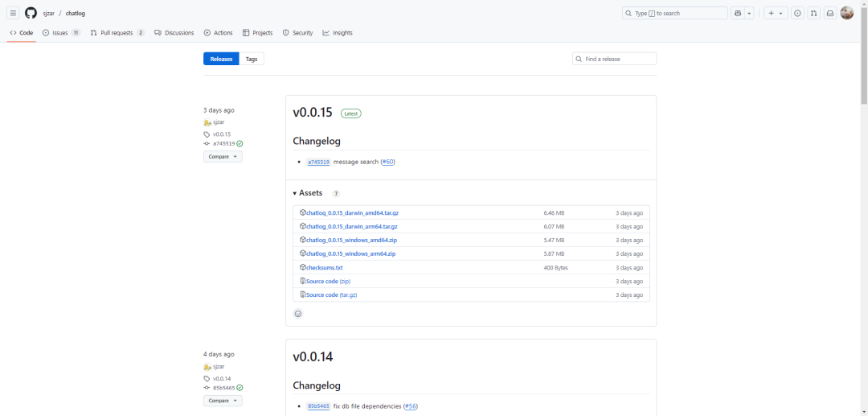Expand the Copilot dropdown arrow
Viewport: 868px width, 416px height.
tap(750, 13)
